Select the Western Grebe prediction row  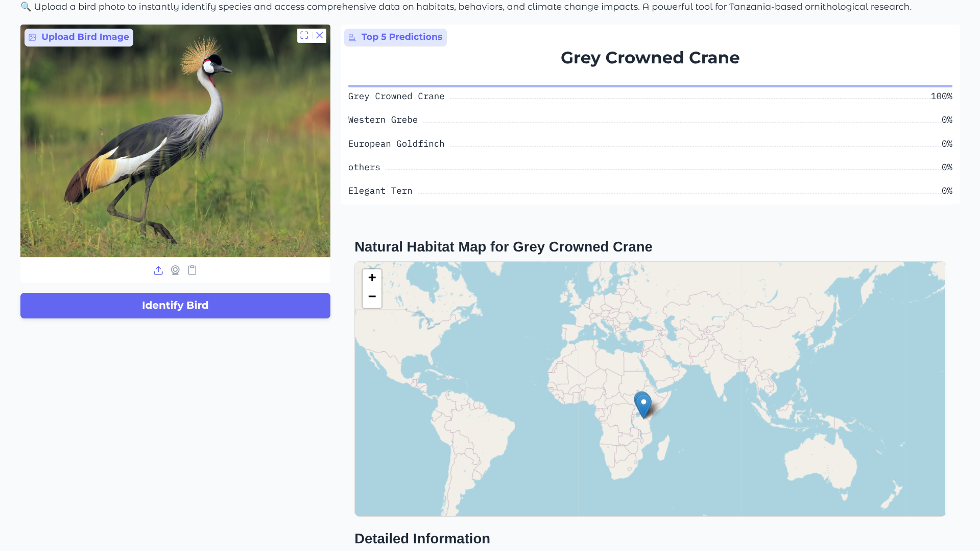650,120
